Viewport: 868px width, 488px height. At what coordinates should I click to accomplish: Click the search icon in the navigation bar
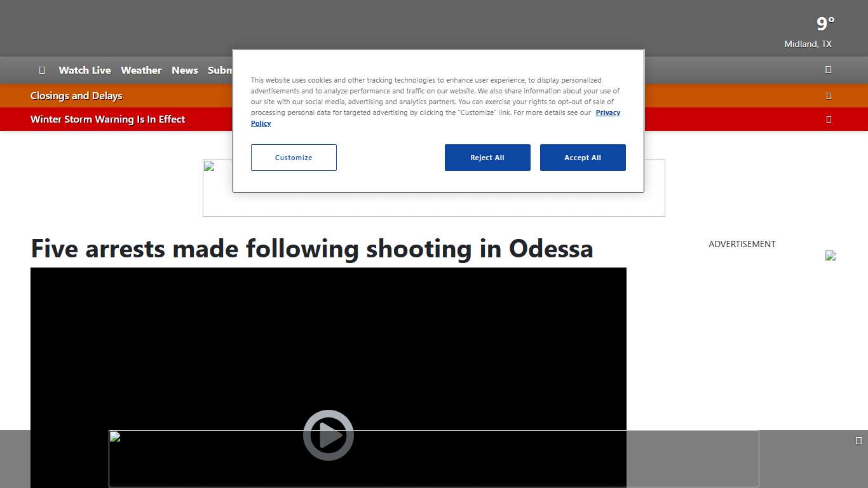[828, 70]
